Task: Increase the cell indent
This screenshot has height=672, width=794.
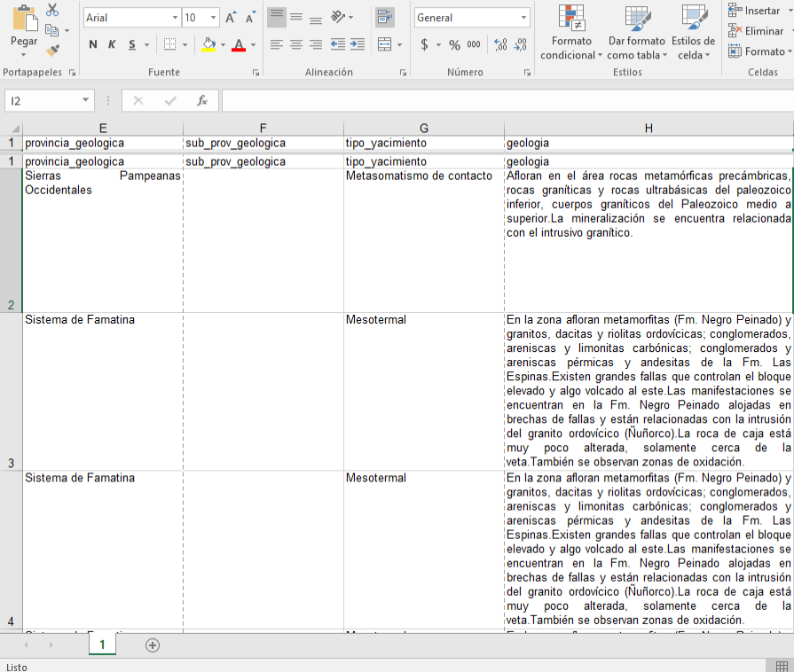Action: (358, 44)
